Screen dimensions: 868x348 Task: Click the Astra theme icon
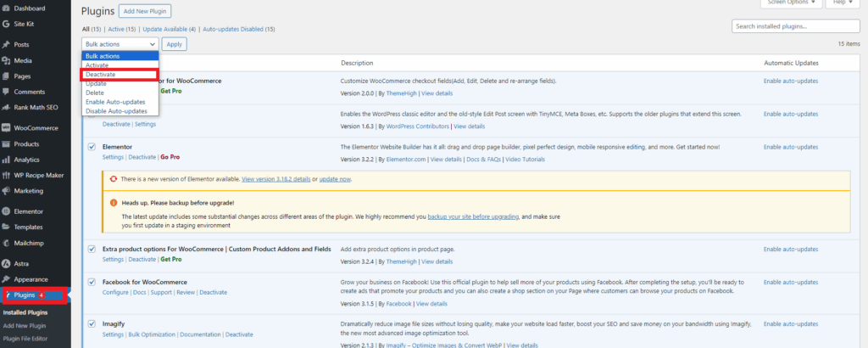pos(7,264)
